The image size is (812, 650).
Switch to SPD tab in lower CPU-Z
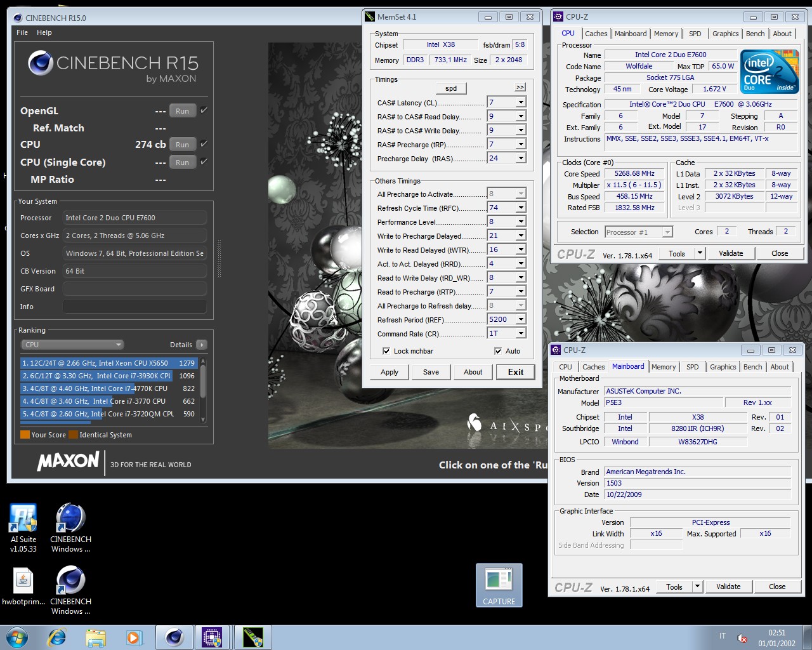click(693, 367)
